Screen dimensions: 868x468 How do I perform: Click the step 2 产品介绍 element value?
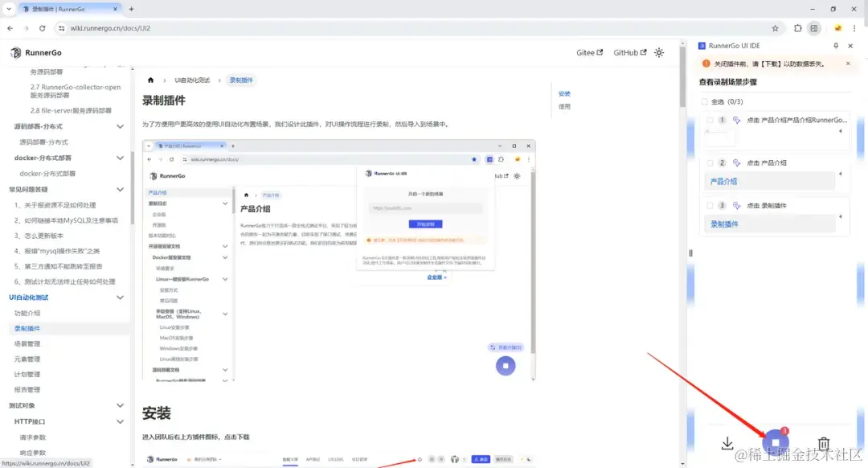coord(769,182)
